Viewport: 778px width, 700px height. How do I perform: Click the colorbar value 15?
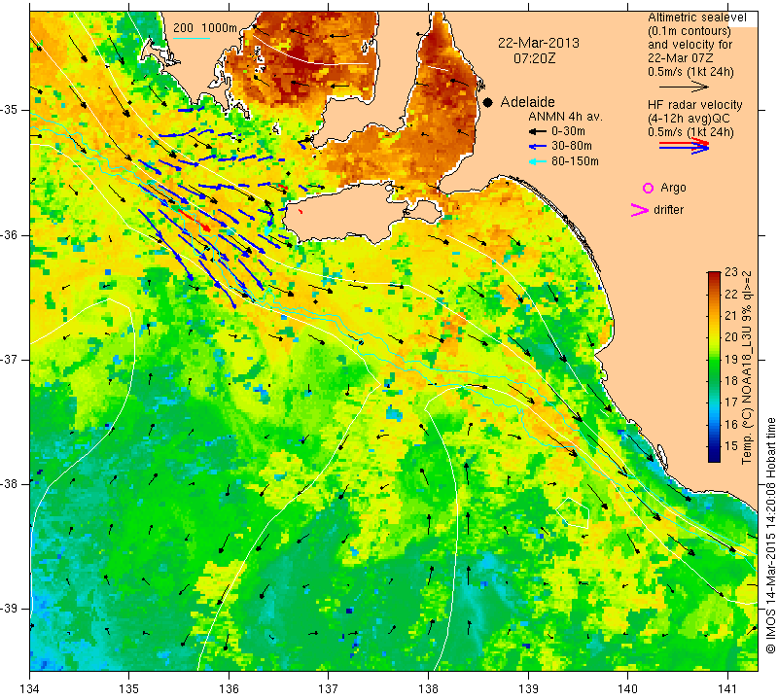tap(731, 446)
